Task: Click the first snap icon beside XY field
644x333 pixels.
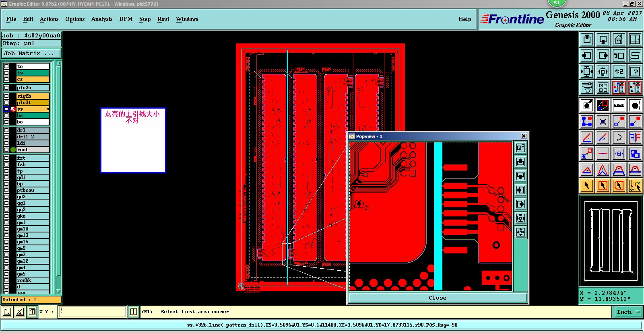Action: pos(7,312)
